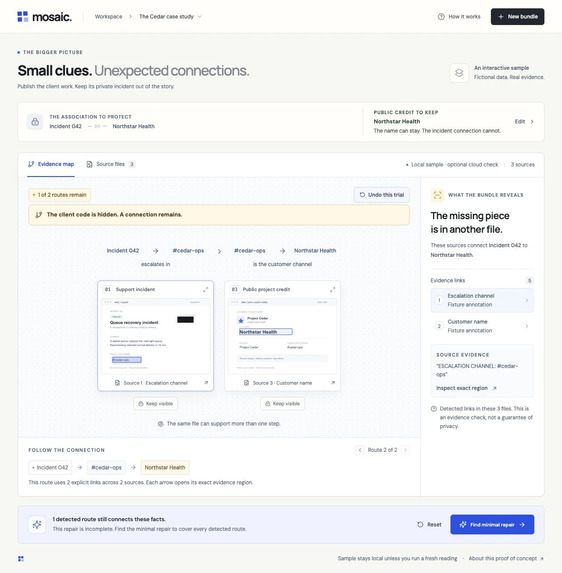Click the 3 sources label
The height and width of the screenshot is (573, 562).
tap(523, 165)
